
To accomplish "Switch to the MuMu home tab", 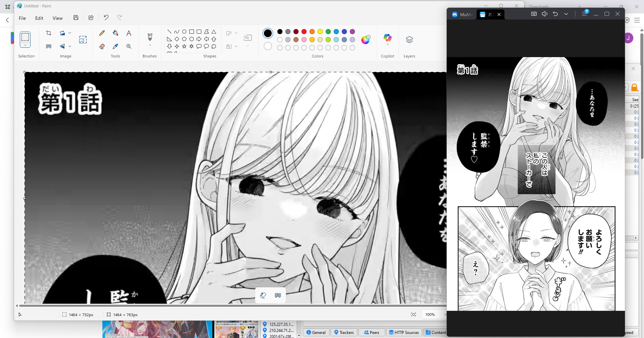I will [x=462, y=14].
